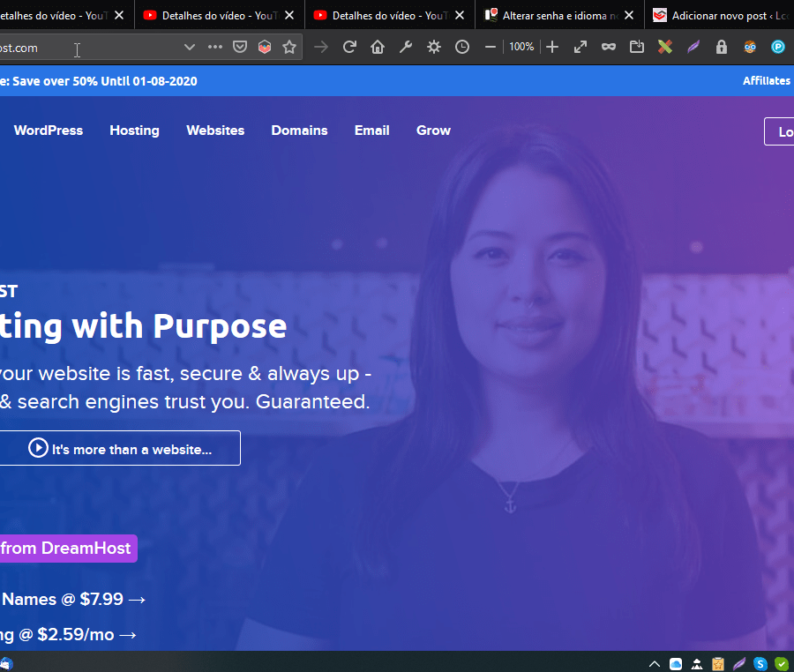Image resolution: width=794 pixels, height=672 pixels.
Task: Click the blue circled P extension icon
Action: click(x=778, y=47)
